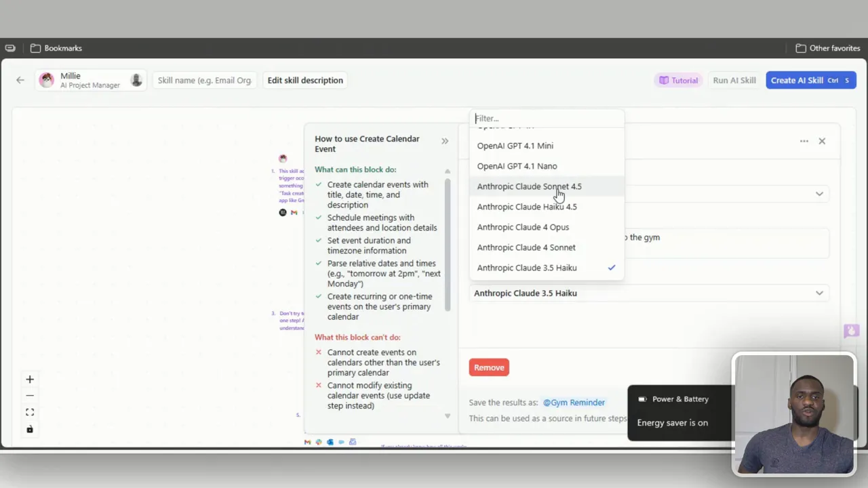
Task: Close the block settings panel
Action: pos(822,141)
